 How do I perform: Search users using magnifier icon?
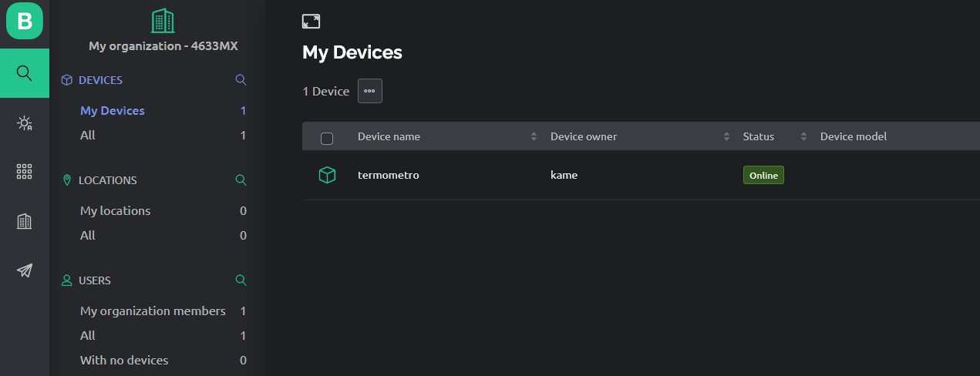pos(241,280)
